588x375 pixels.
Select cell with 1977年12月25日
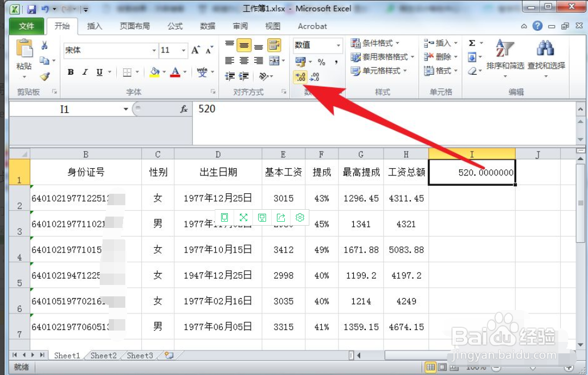(218, 198)
